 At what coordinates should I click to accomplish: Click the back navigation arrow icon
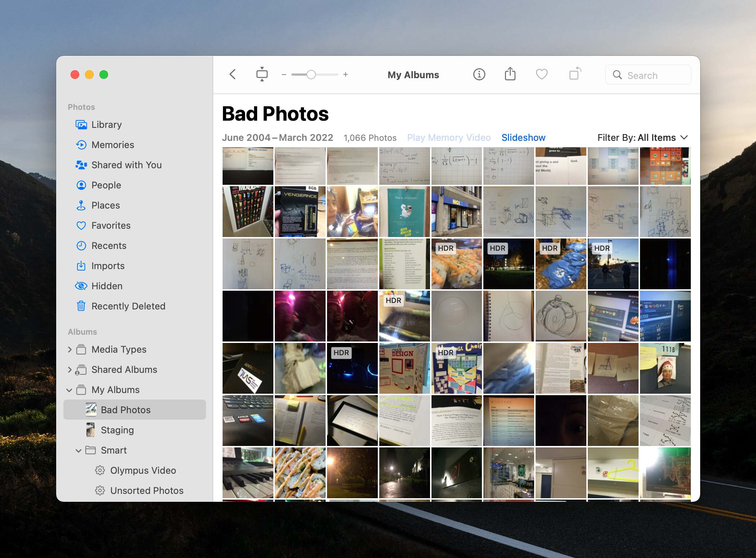click(233, 75)
